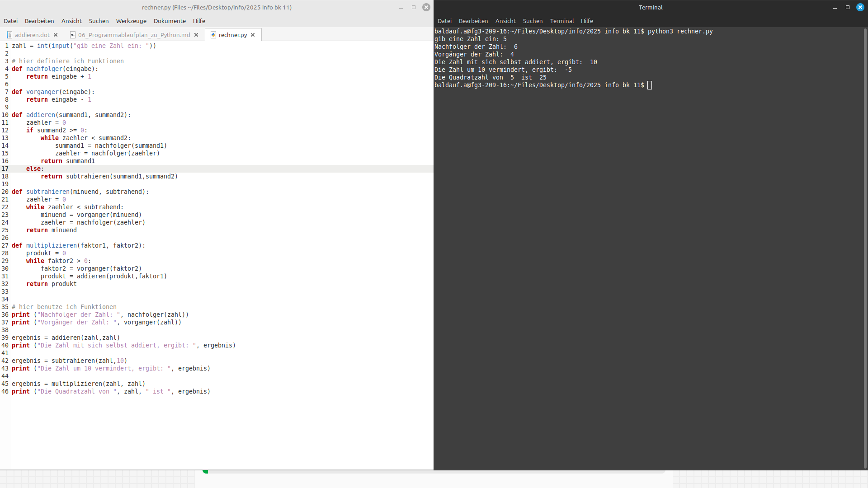
Task: Click the Python file icon on rechner.py tab
Action: 213,35
